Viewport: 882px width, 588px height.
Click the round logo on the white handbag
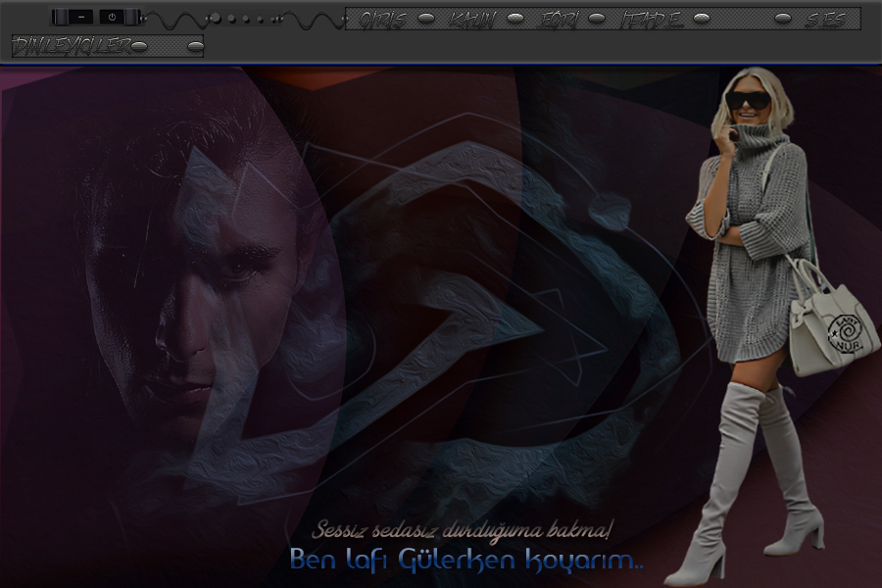[x=843, y=329]
